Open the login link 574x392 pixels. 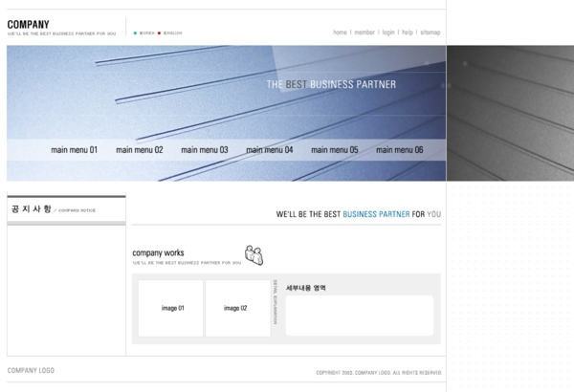tap(388, 33)
